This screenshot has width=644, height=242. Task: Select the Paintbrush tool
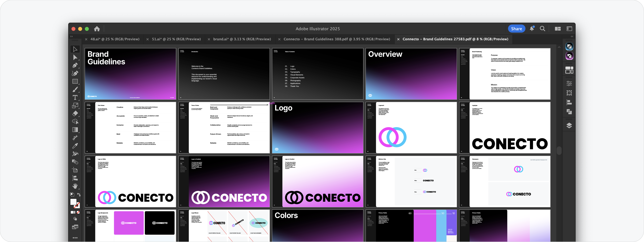coord(75,89)
